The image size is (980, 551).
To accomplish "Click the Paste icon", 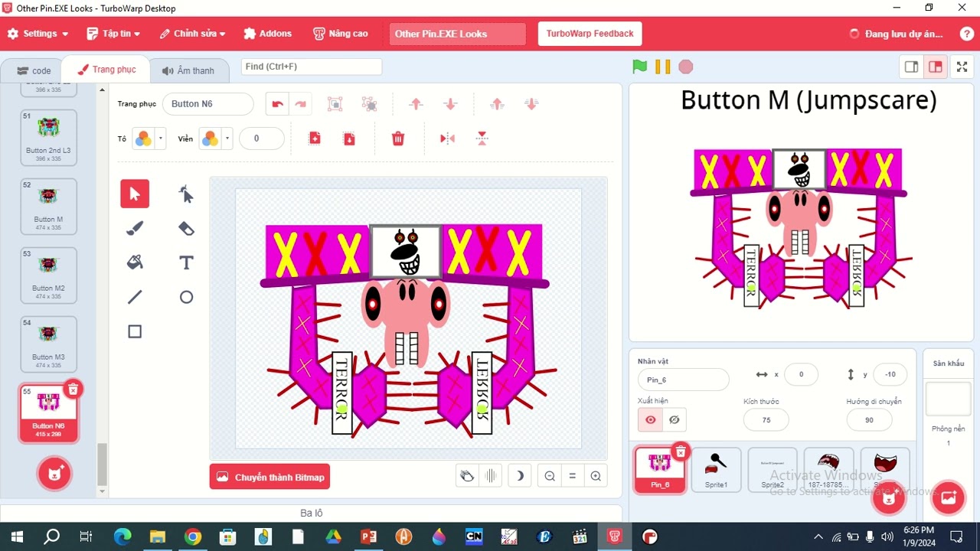I will 349,139.
